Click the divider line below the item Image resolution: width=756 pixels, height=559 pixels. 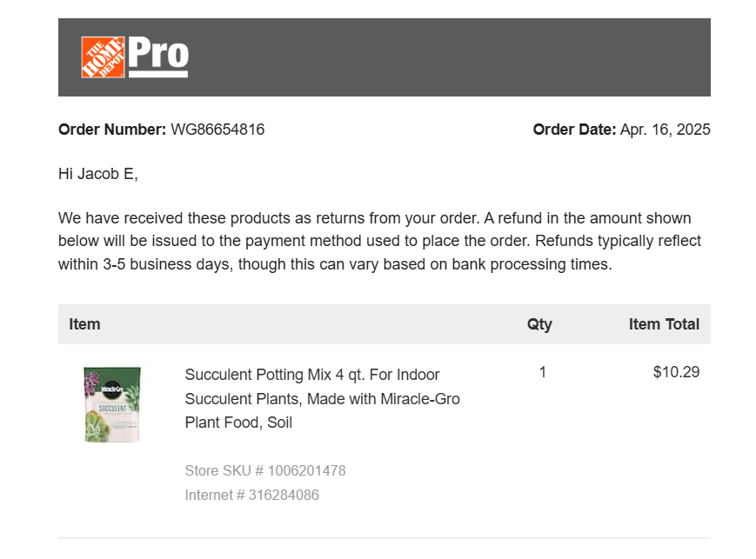pos(385,538)
